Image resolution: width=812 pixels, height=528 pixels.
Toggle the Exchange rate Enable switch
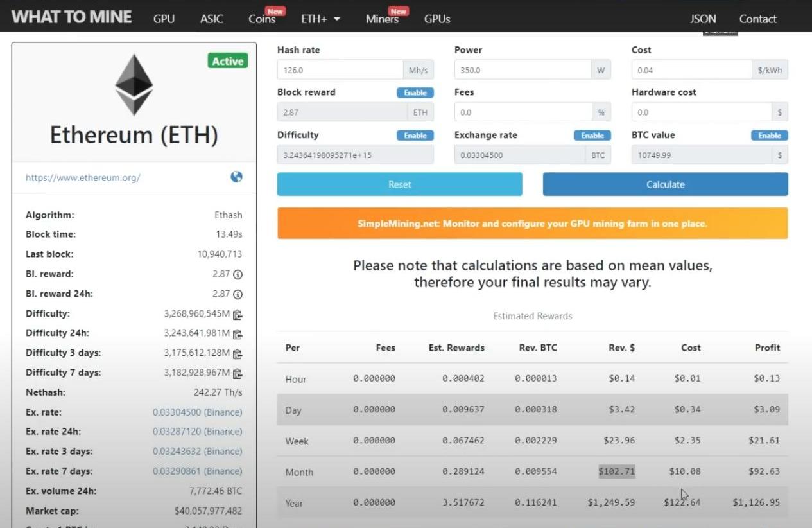(x=592, y=136)
